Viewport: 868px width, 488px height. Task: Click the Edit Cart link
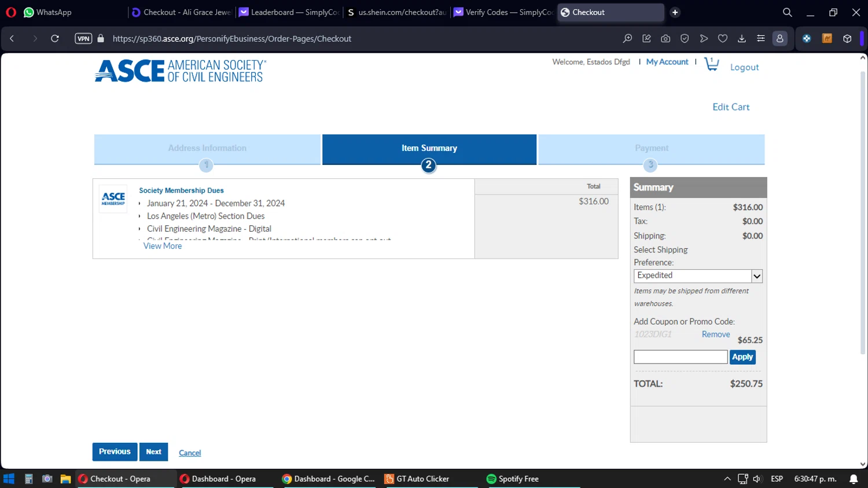pos(731,107)
